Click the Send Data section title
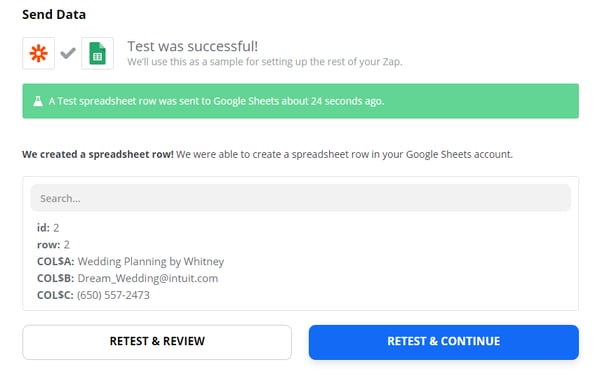 coord(54,15)
